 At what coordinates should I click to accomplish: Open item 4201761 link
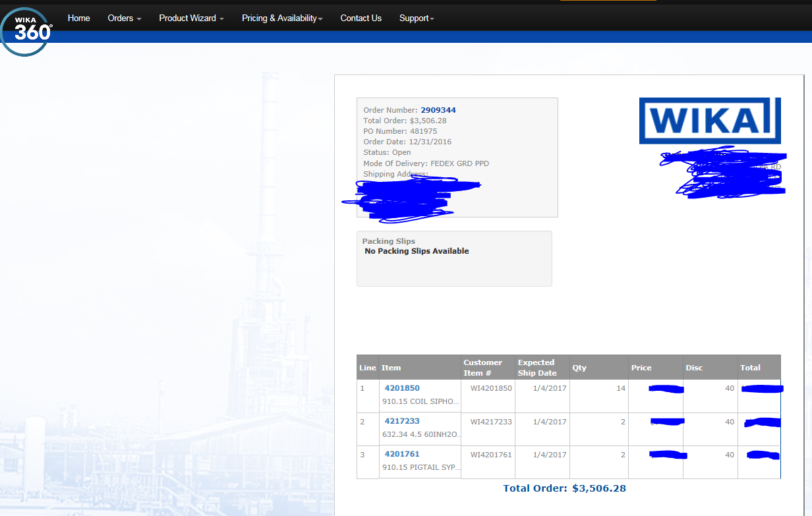pos(402,454)
